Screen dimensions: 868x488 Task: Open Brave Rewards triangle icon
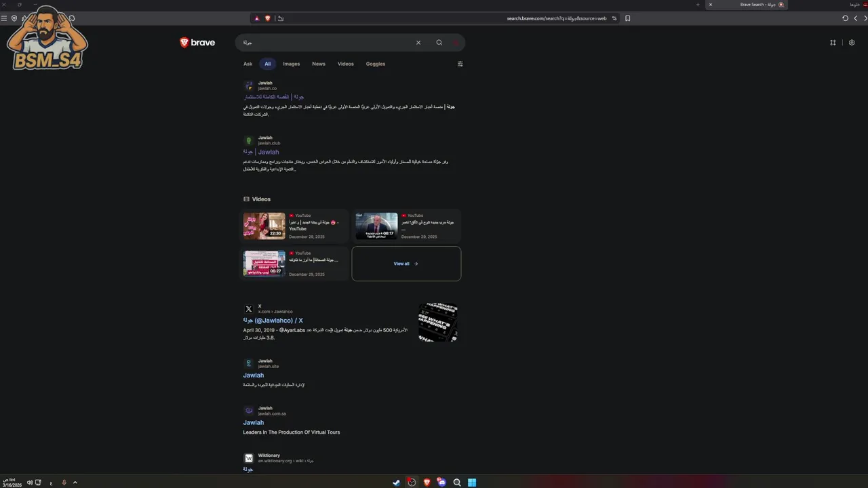coord(257,18)
